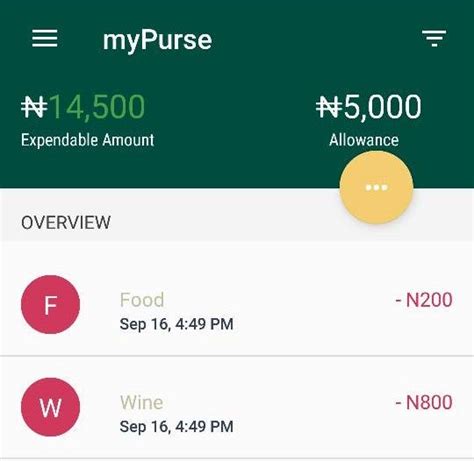Select the red F avatar for Food
This screenshot has height=461, width=474.
tap(50, 304)
